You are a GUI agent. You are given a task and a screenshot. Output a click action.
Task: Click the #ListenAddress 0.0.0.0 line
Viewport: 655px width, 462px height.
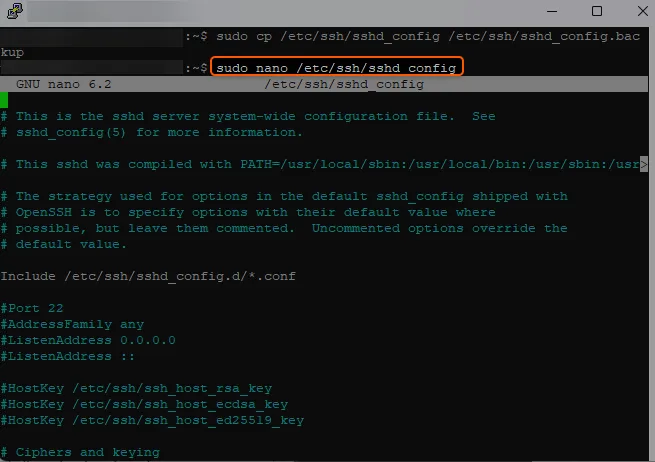pos(88,340)
